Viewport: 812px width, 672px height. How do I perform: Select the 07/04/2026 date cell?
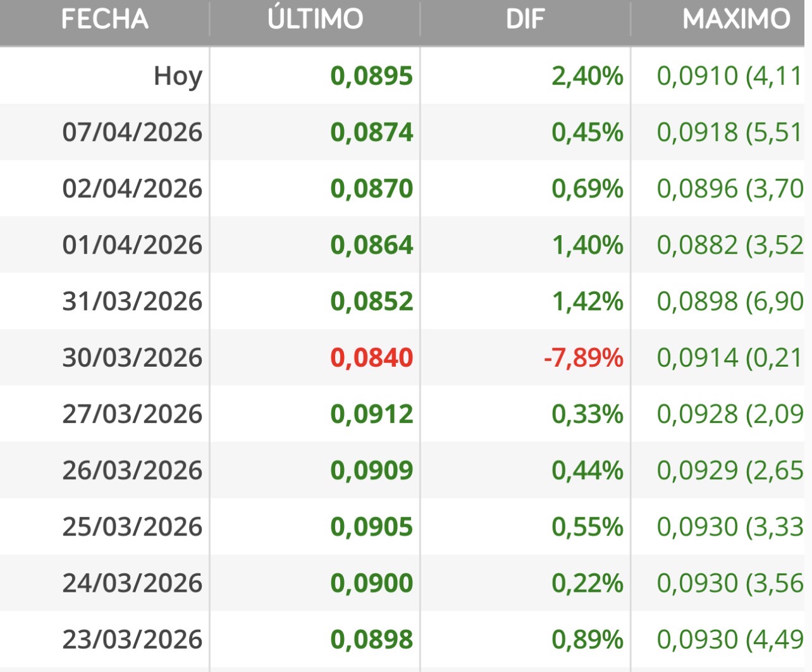click(132, 133)
